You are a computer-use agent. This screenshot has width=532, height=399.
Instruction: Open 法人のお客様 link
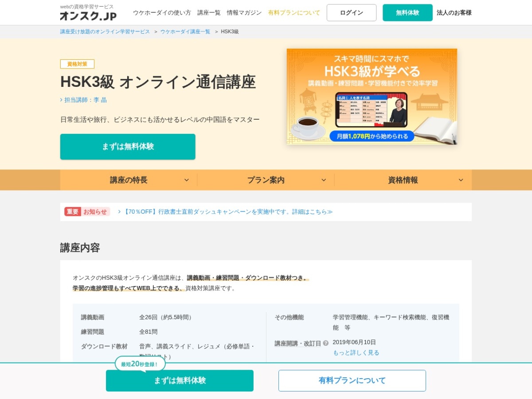tap(454, 13)
